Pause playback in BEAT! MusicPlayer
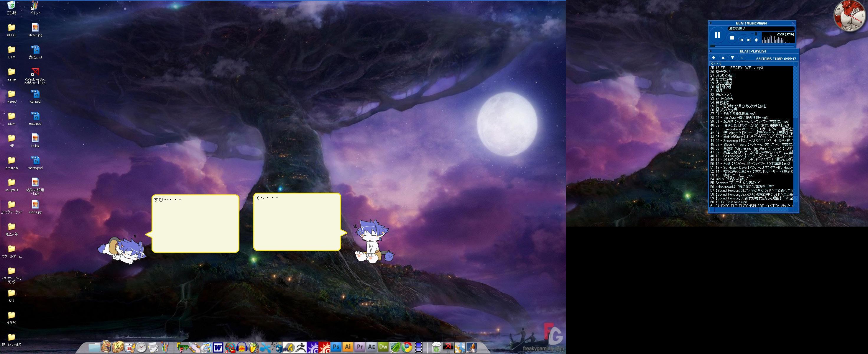 (717, 35)
